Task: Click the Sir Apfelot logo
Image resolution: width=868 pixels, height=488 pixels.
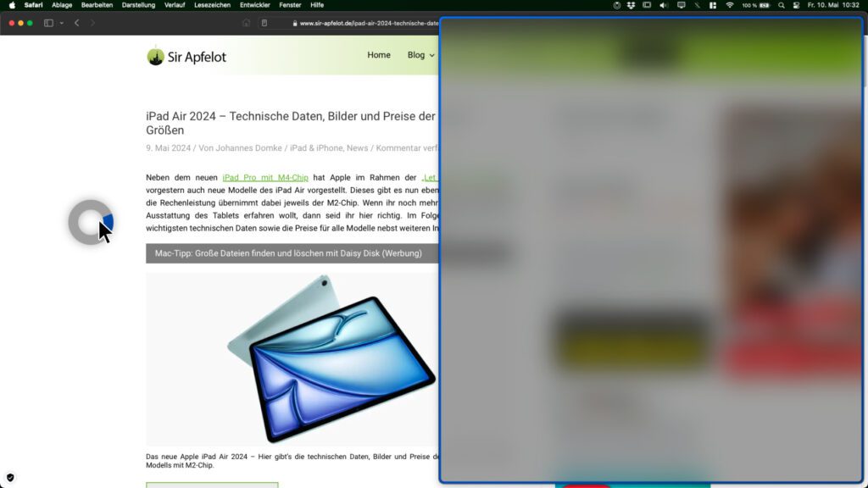Action: point(186,57)
